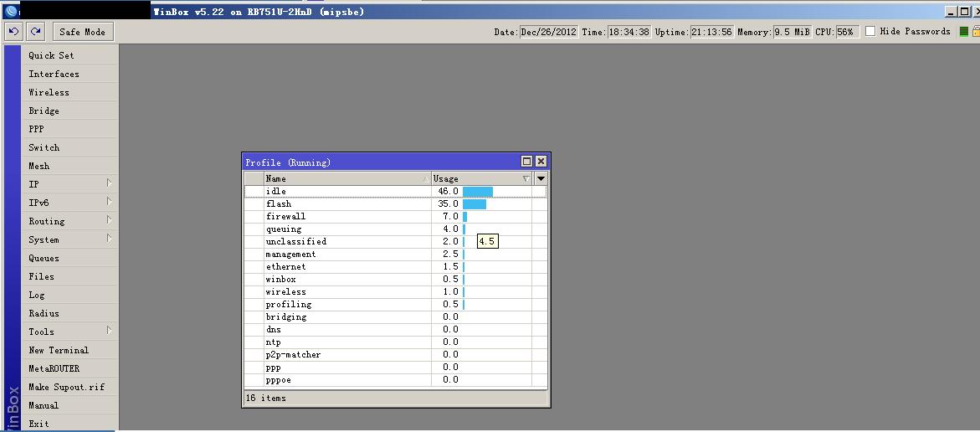The height and width of the screenshot is (432, 980).
Task: Expand the Routing submenu
Action: (x=69, y=221)
